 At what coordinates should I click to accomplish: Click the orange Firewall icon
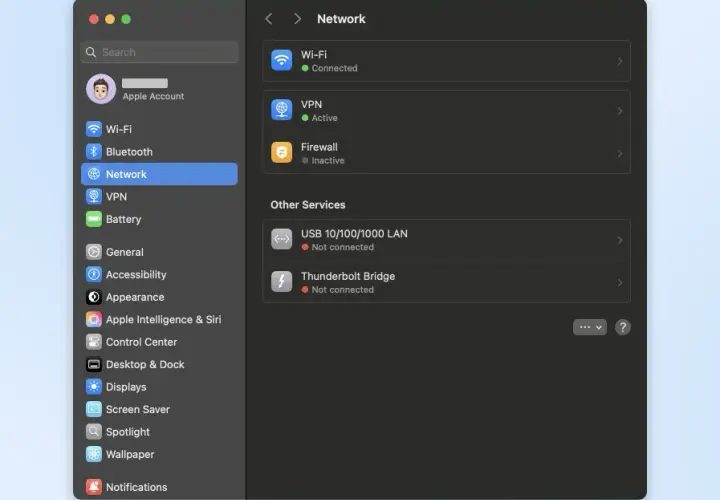(x=281, y=153)
